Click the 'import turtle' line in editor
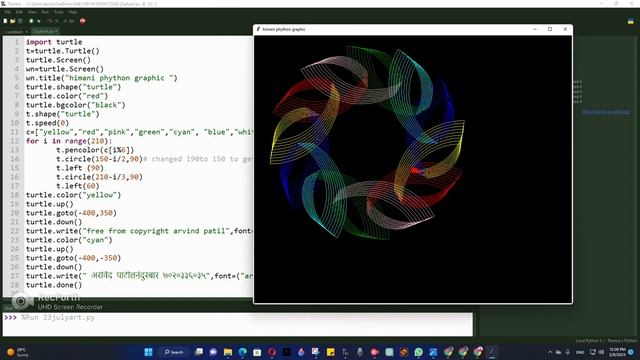 (x=54, y=42)
